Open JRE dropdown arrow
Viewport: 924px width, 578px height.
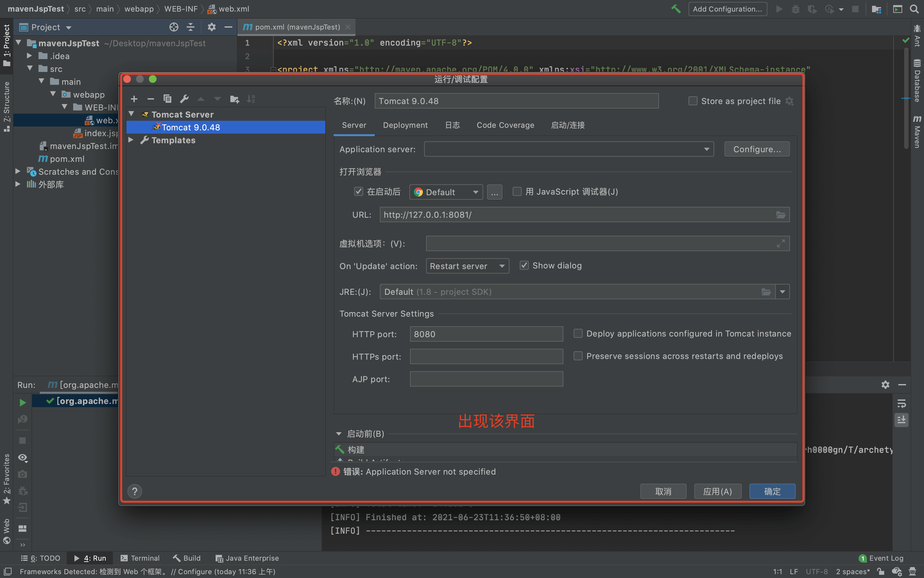(x=782, y=292)
